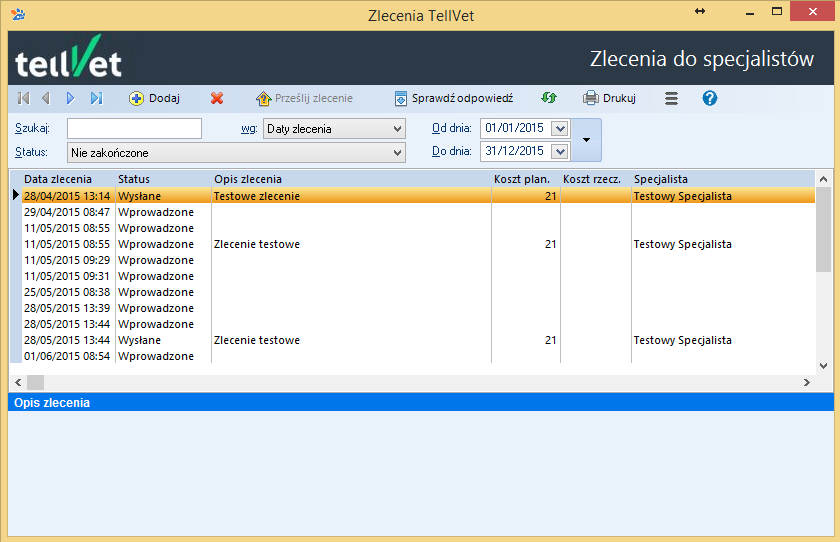Go to first record navigation icon

pos(23,98)
